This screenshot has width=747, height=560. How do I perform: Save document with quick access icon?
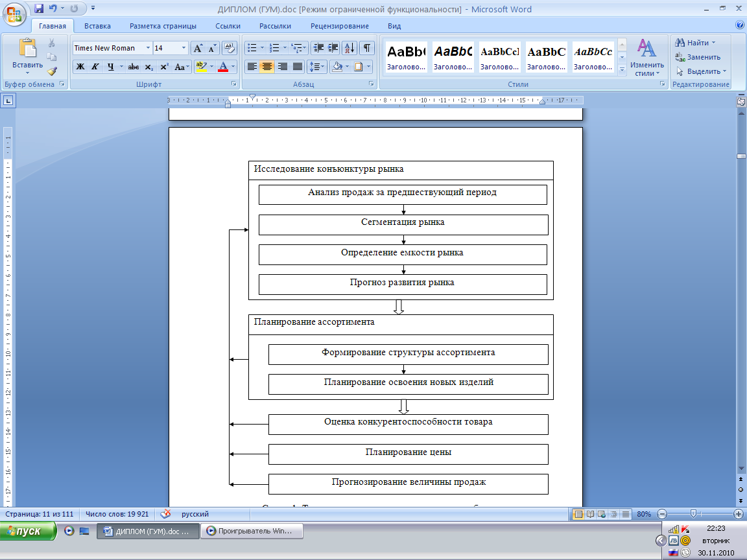(x=39, y=8)
